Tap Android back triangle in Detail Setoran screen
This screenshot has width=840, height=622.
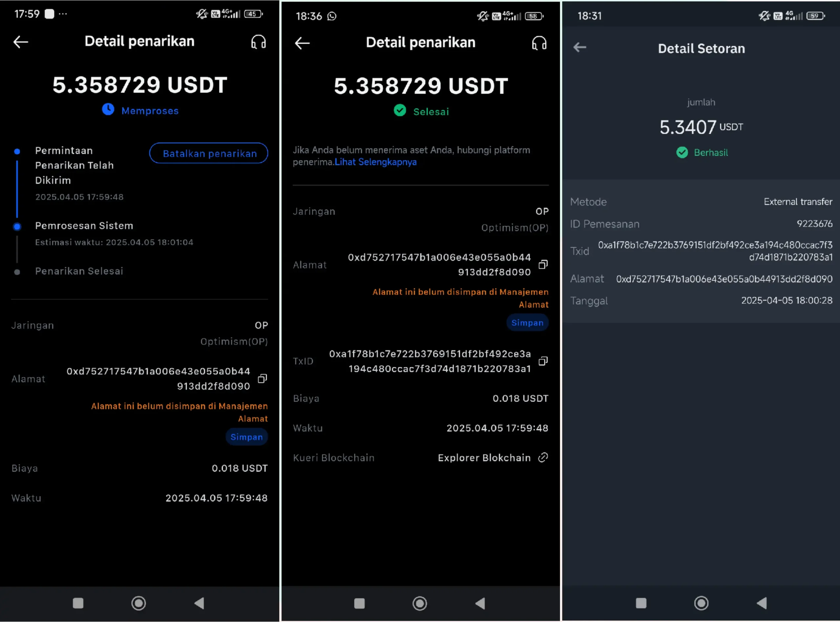pos(761,603)
